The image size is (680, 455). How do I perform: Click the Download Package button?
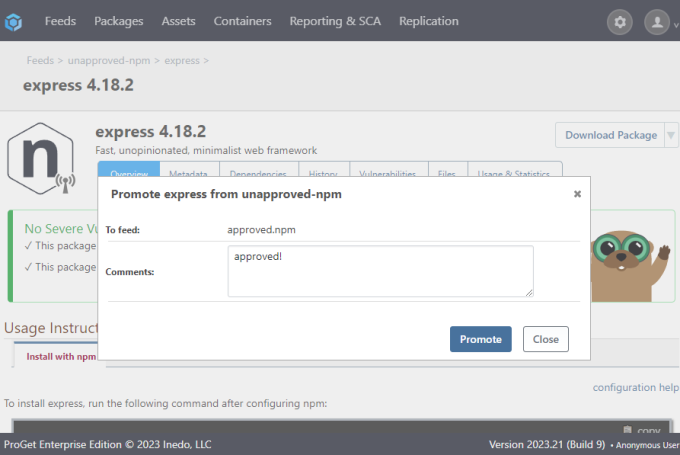coord(610,135)
